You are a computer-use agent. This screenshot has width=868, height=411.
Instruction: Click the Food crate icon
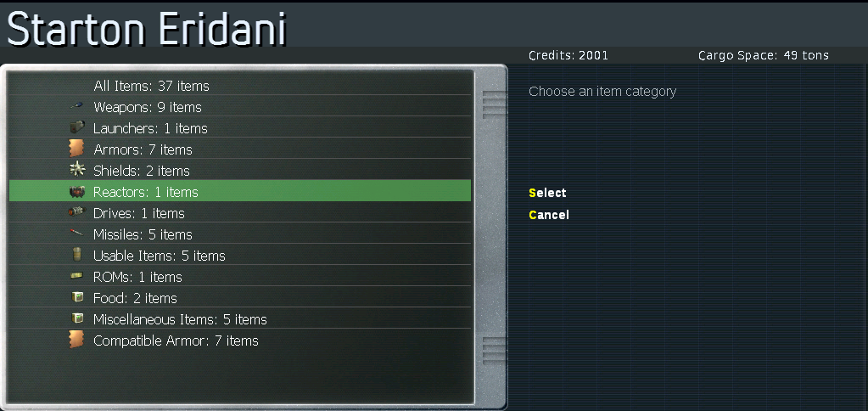(x=77, y=298)
